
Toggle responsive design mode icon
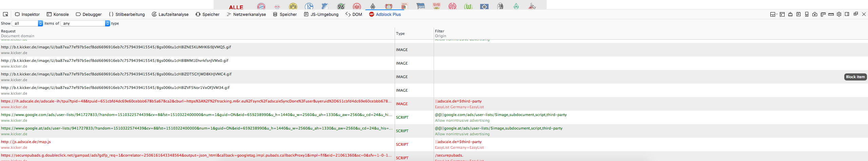[807, 14]
